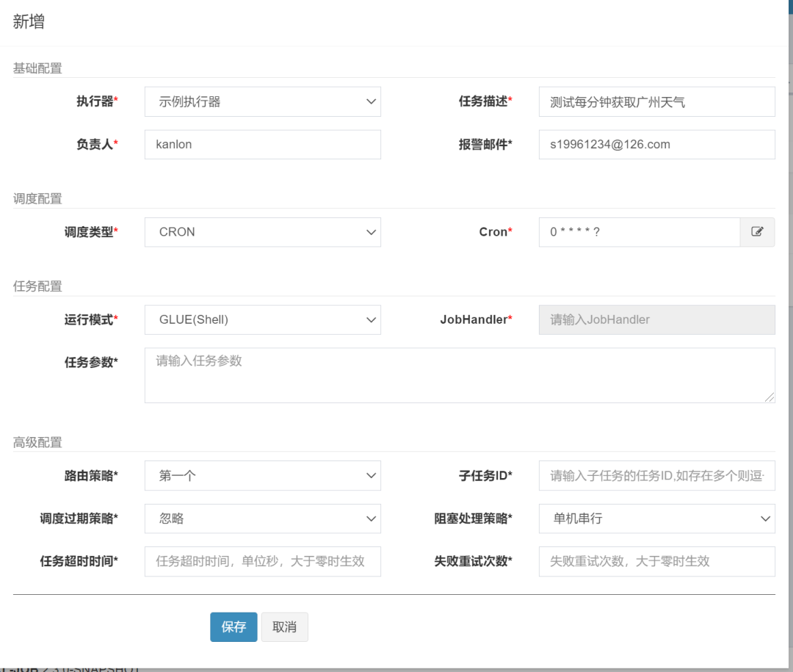Image resolution: width=793 pixels, height=672 pixels.
Task: Click the 高级配置 section heading
Action: pos(37,443)
